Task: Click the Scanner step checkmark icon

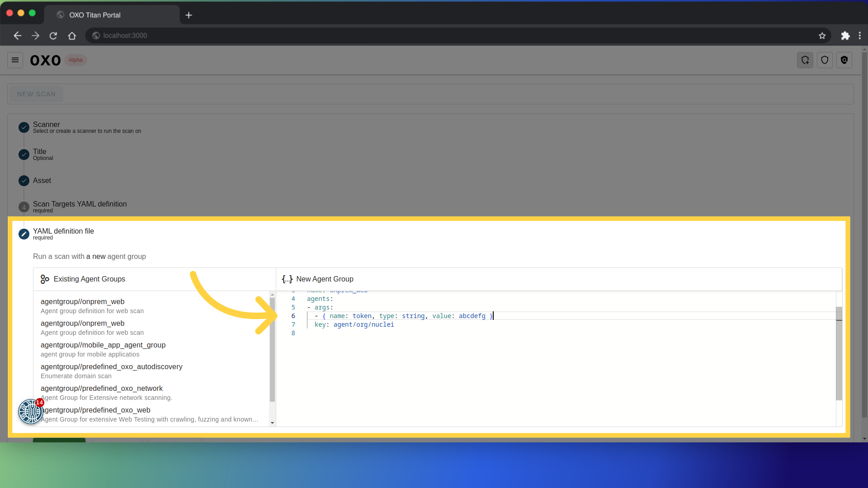Action: click(24, 127)
